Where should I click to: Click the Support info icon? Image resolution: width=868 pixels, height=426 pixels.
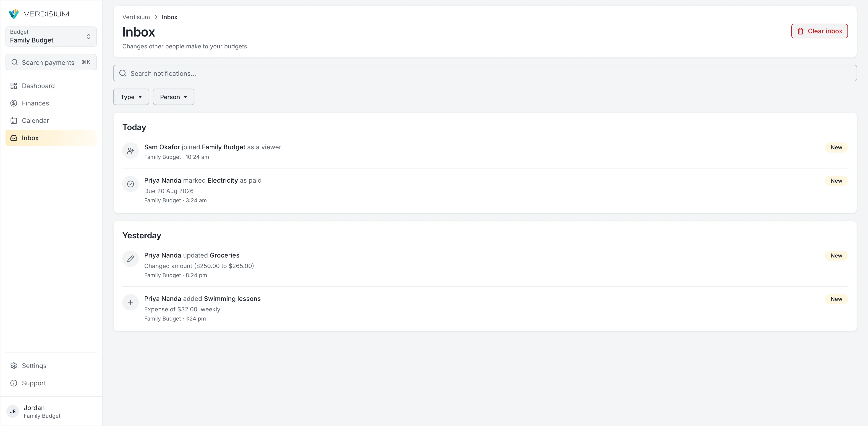coord(13,383)
